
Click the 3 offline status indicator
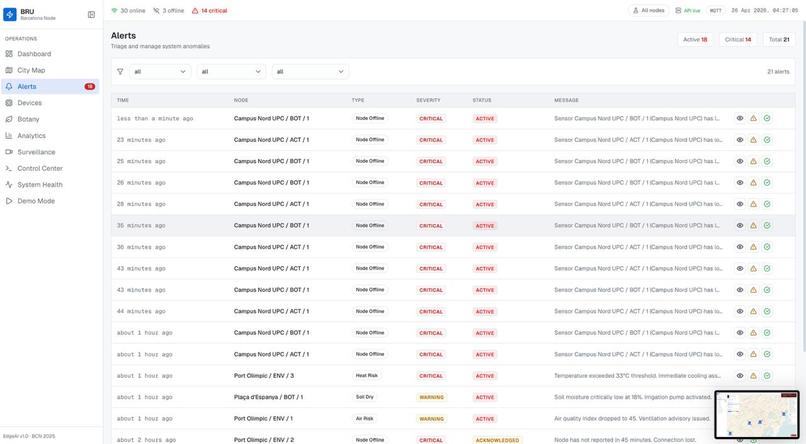169,10
